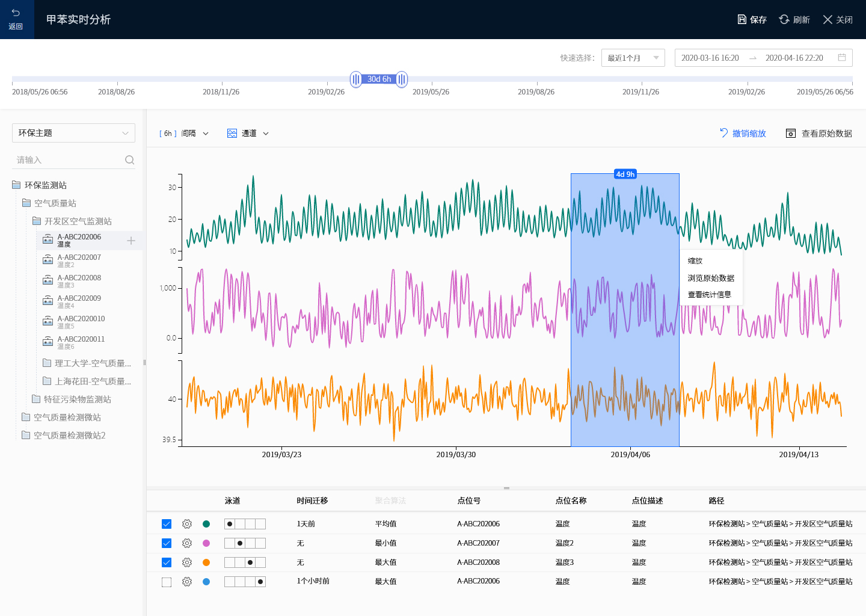Choose 浏览原始数据 from the context menu
Image resolution: width=866 pixels, height=616 pixels.
(711, 278)
